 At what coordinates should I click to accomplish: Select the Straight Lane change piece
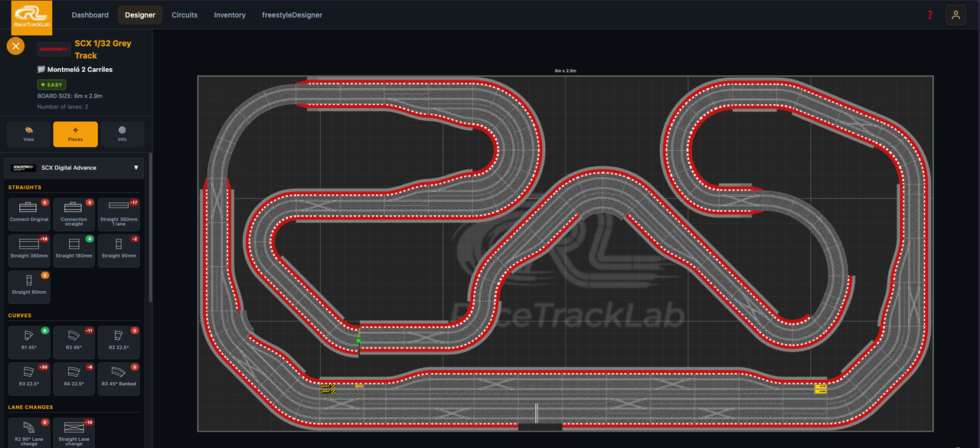pos(74,433)
